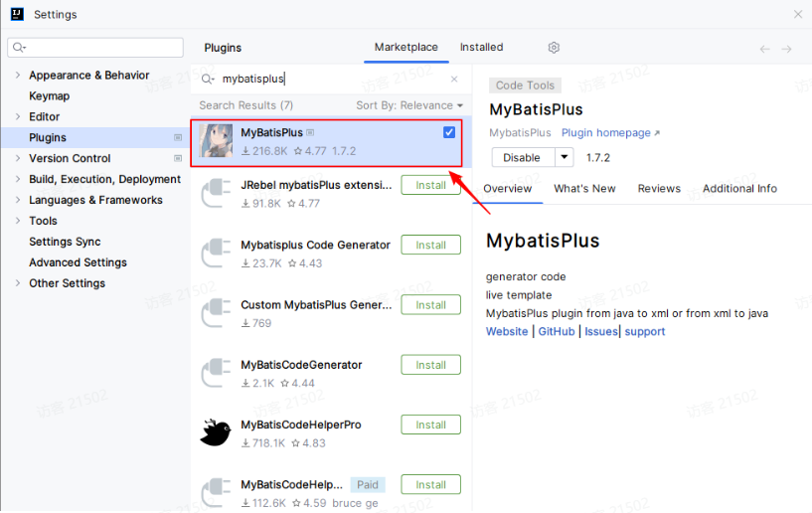Open the Plugin homepage link
The height and width of the screenshot is (513, 812).
tap(610, 133)
